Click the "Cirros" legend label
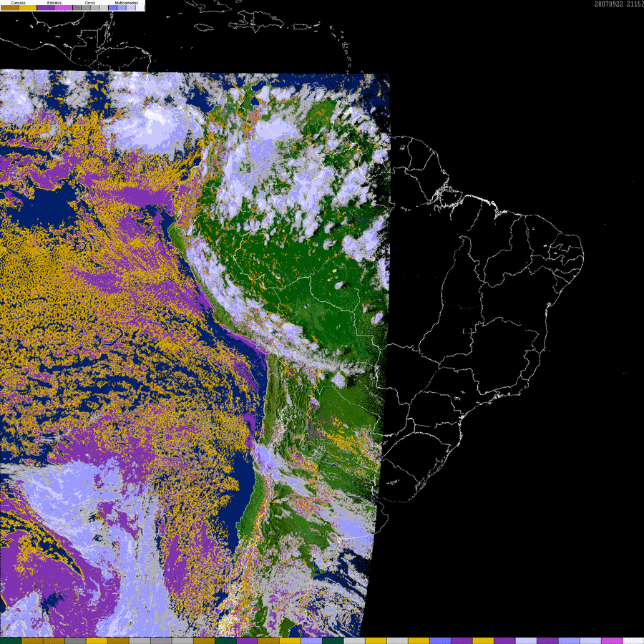The height and width of the screenshot is (644, 644). pos(90,3)
